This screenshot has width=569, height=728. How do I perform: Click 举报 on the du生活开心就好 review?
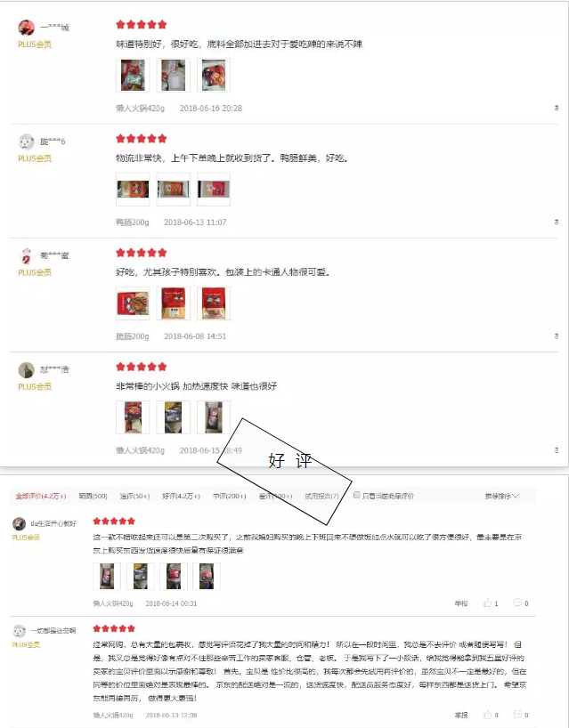460,603
